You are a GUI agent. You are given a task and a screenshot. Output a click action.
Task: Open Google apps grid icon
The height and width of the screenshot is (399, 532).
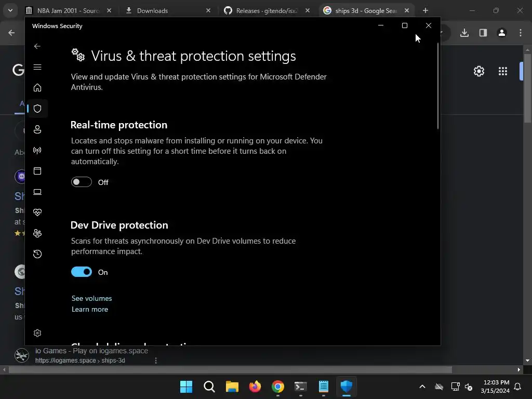point(503,71)
